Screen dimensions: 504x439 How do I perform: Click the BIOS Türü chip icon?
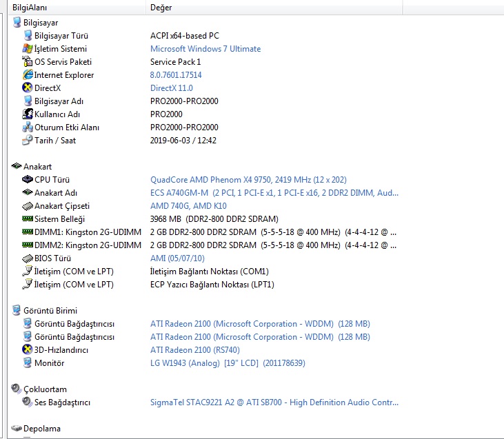coord(28,258)
